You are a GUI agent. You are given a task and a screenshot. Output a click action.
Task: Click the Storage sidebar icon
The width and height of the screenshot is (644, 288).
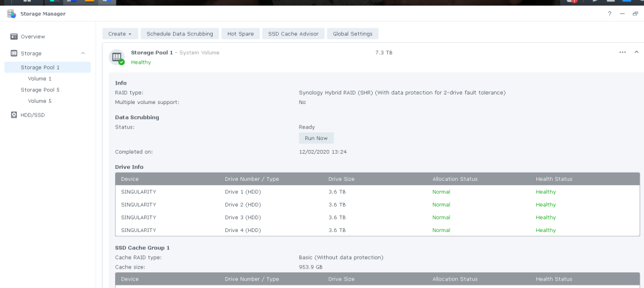pyautogui.click(x=14, y=54)
